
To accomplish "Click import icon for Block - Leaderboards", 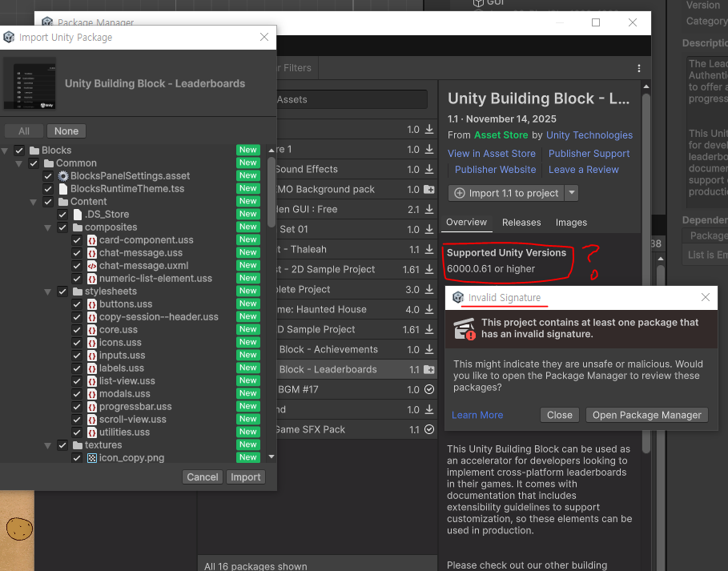I will (429, 369).
